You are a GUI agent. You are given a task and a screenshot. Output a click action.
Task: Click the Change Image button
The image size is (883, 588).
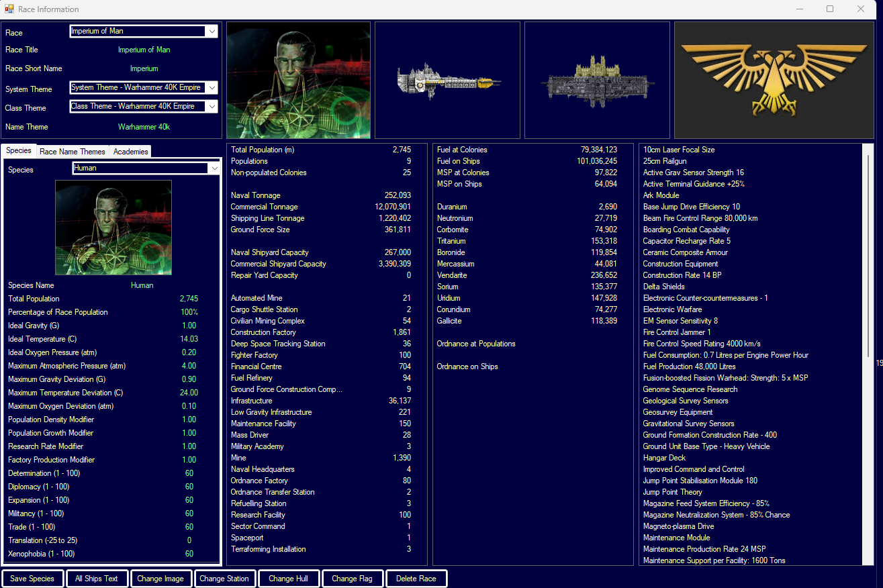tap(160, 579)
